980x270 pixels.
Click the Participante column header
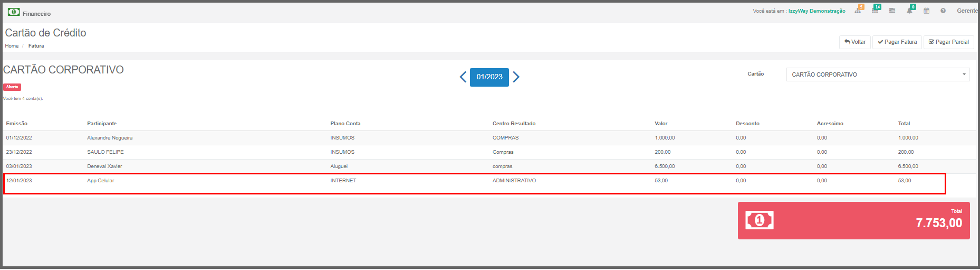[102, 123]
